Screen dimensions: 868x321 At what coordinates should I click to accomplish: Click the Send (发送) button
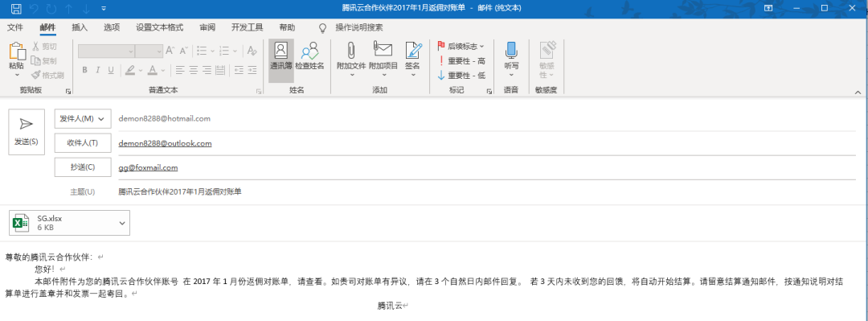(x=26, y=131)
